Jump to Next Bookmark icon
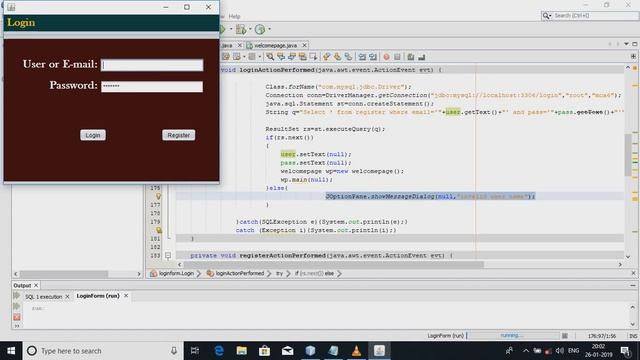640x360 pixels. pos(337,57)
